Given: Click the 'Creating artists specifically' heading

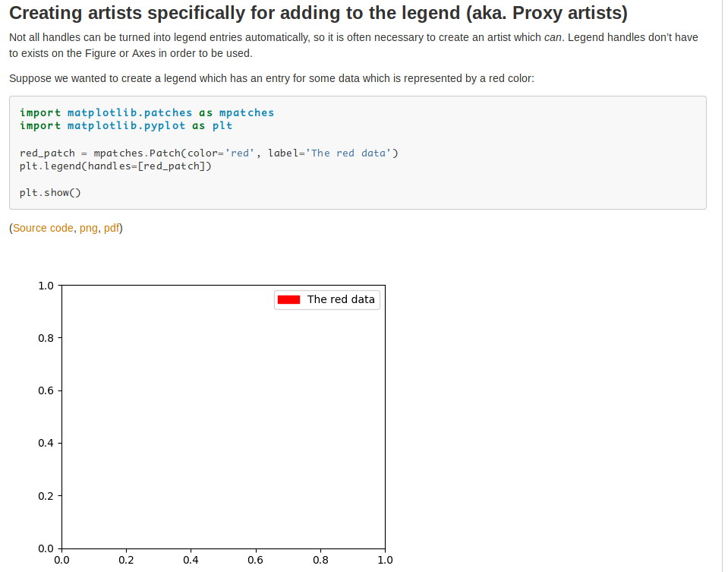Looking at the screenshot, I should click(x=318, y=14).
